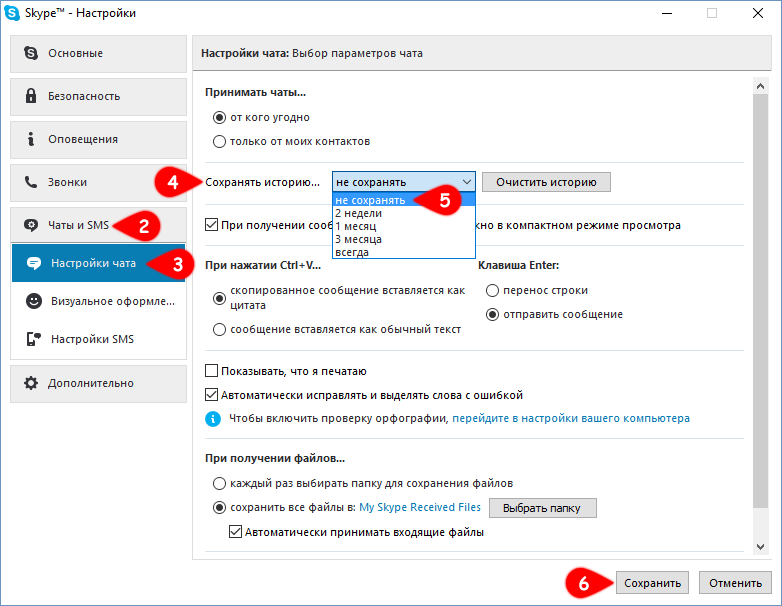The image size is (782, 606).
Task: Click the scrollbar up arrow
Action: 760,86
